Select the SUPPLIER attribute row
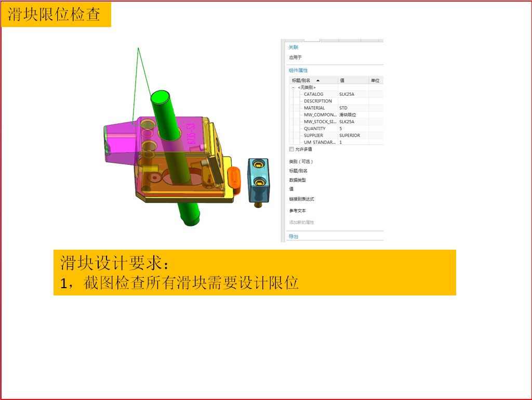Screen dimensions: 532x400 336,135
